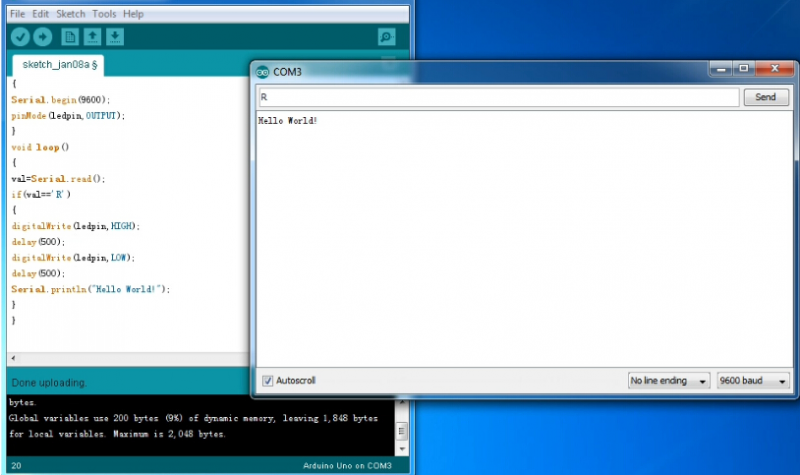Screen dimensions: 800x475
Task: Click the Upload arrow icon
Action: tap(43, 37)
